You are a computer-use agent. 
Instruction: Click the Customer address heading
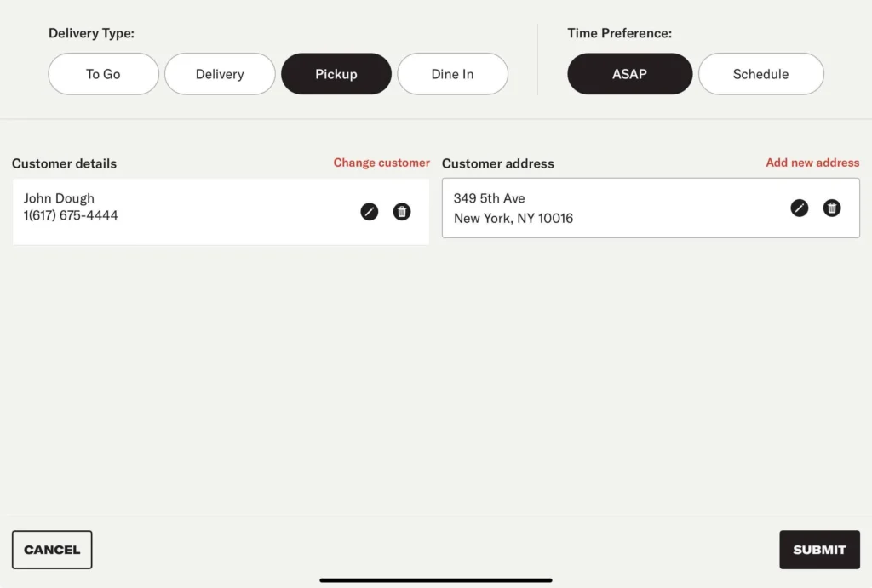click(497, 163)
